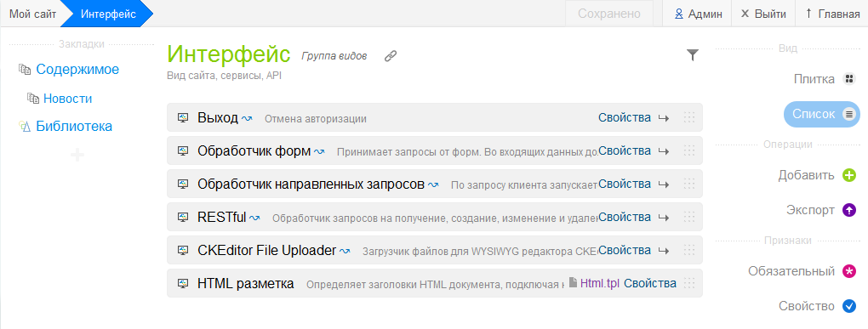Image resolution: width=868 pixels, height=329 pixels.
Task: Click the go-to arrow in the Выход row
Action: click(x=664, y=118)
